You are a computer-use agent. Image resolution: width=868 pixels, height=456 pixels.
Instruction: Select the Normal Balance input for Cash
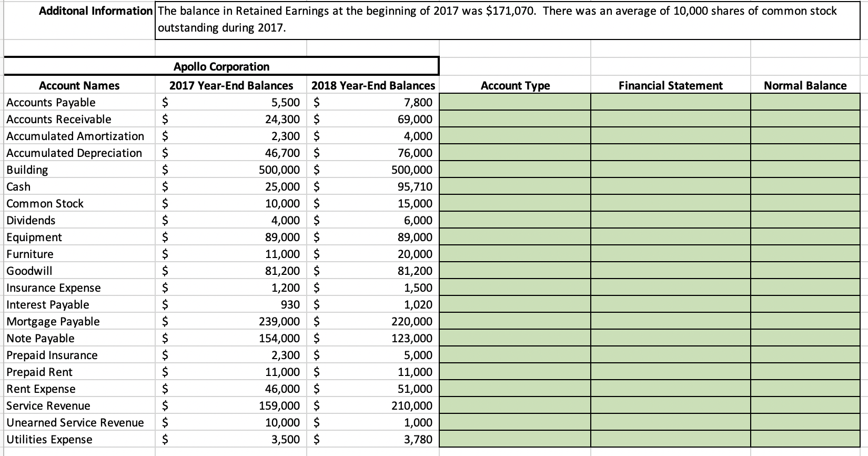point(805,186)
